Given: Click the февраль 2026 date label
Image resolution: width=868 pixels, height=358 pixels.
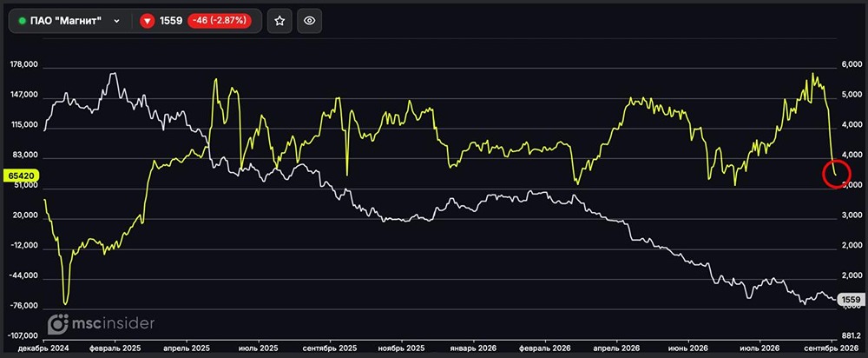Looking at the screenshot, I should coord(545,348).
